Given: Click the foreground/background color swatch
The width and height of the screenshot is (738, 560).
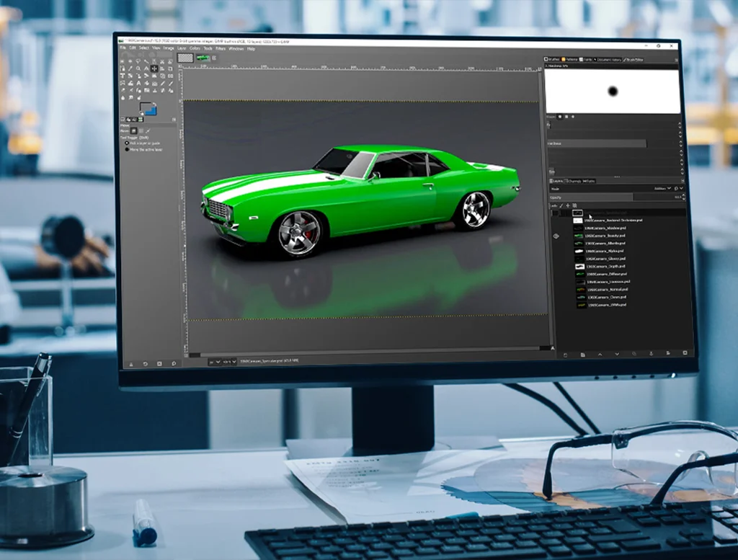Looking at the screenshot, I should [x=148, y=109].
